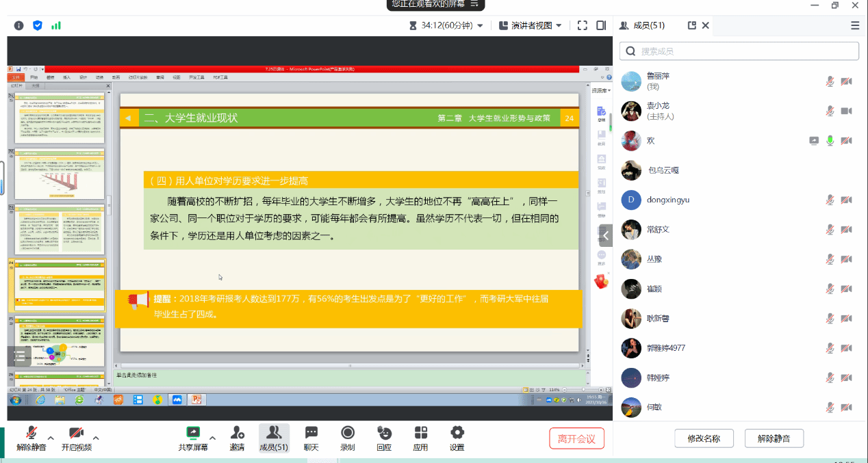Open the 应用 apps icon
The image size is (868, 463).
click(420, 433)
